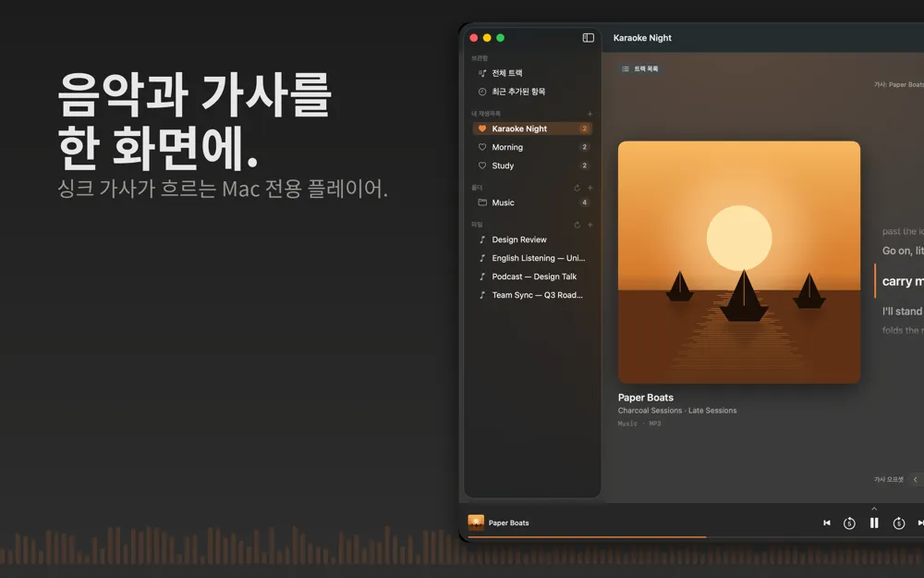Toggle the sidebar with the panel icon

(588, 38)
